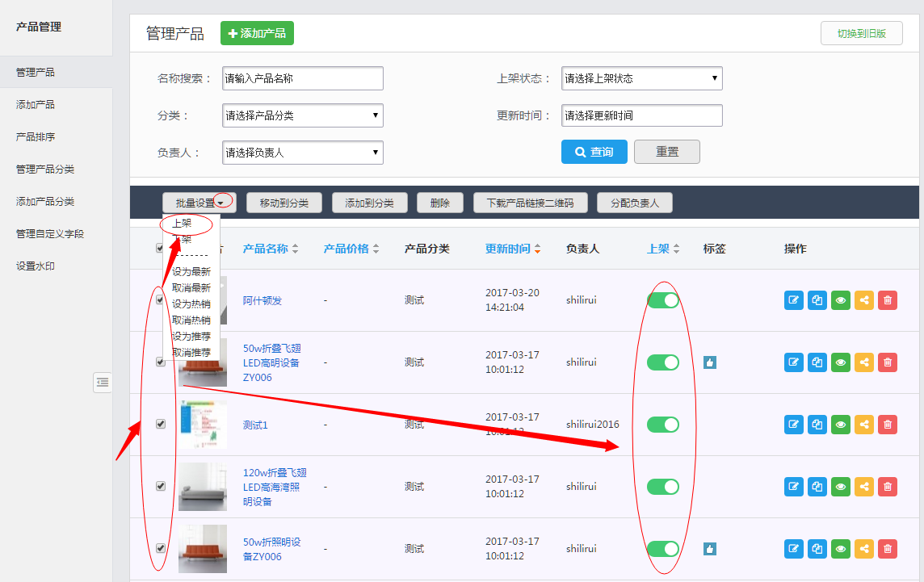Open 产品排序 in the left sidebar
Screen dimensions: 924x582
pyautogui.click(x=36, y=137)
